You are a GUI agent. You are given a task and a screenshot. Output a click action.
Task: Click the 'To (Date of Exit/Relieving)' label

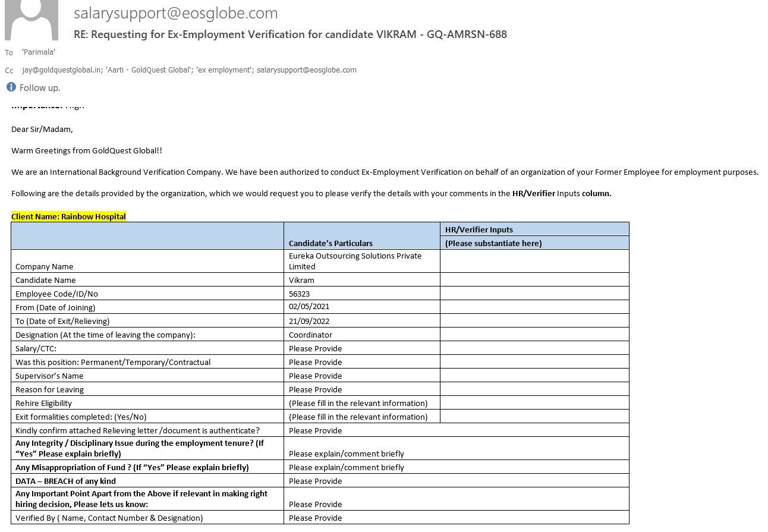[62, 321]
